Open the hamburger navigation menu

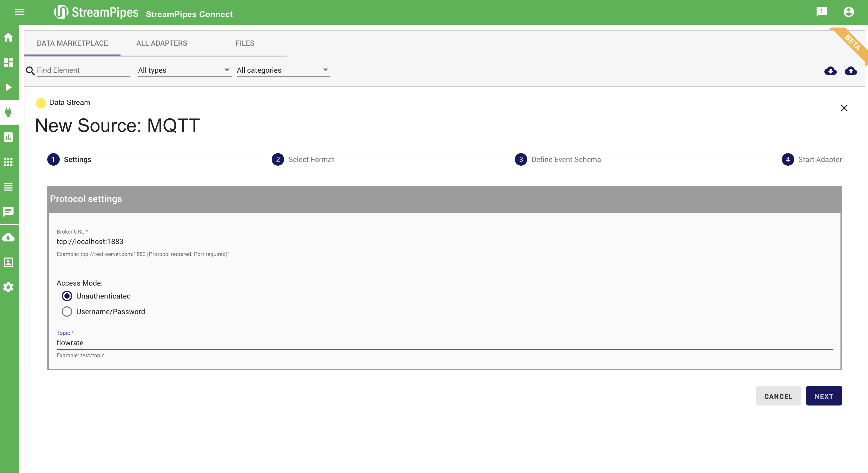(x=19, y=12)
